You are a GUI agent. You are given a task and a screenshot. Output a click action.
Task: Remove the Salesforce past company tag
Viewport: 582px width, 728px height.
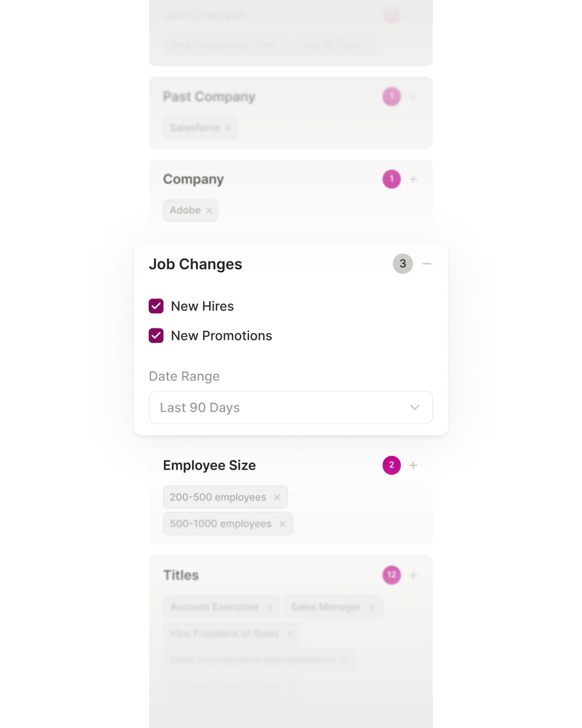[228, 128]
